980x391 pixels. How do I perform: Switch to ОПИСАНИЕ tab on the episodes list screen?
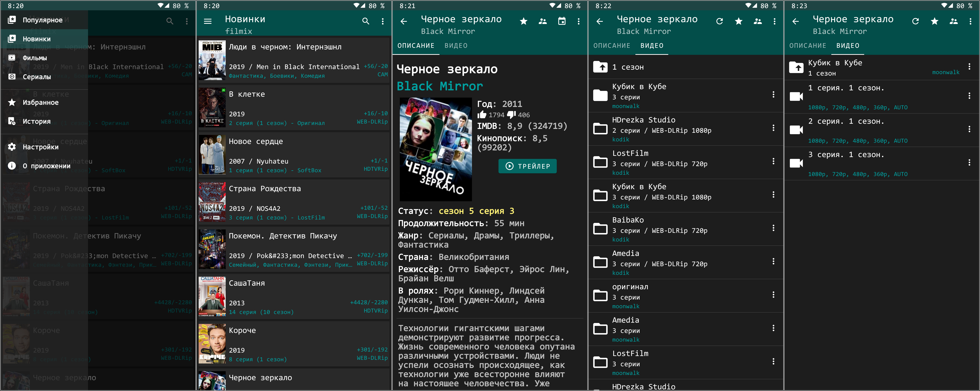pos(808,46)
